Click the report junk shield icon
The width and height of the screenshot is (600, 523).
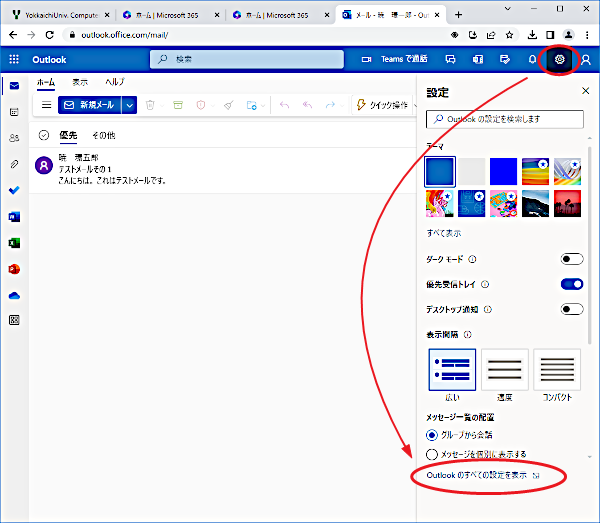[201, 105]
